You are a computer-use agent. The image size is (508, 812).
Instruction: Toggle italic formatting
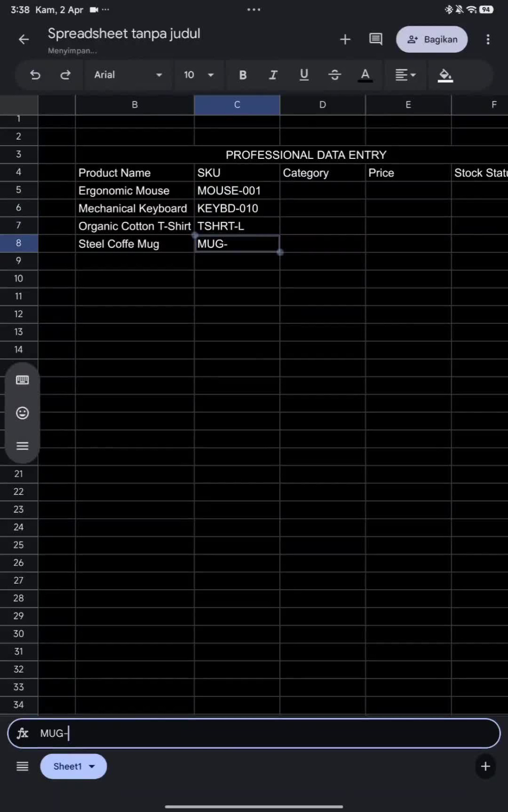pos(273,75)
